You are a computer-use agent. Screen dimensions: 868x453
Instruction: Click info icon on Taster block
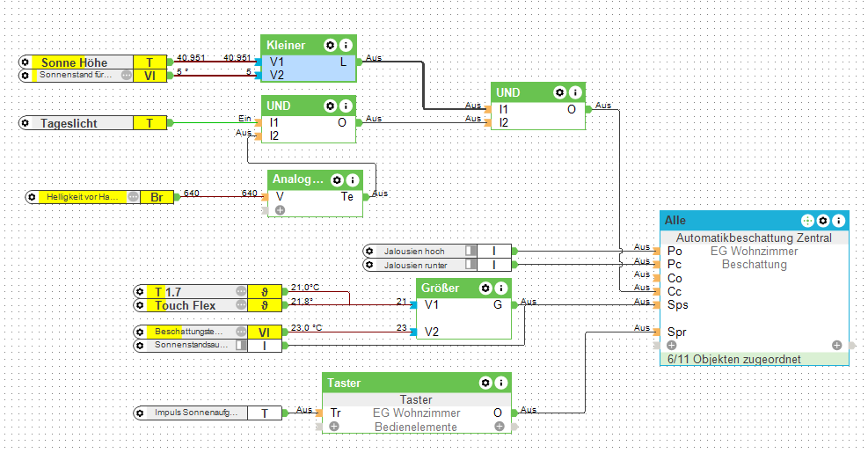coord(500,384)
